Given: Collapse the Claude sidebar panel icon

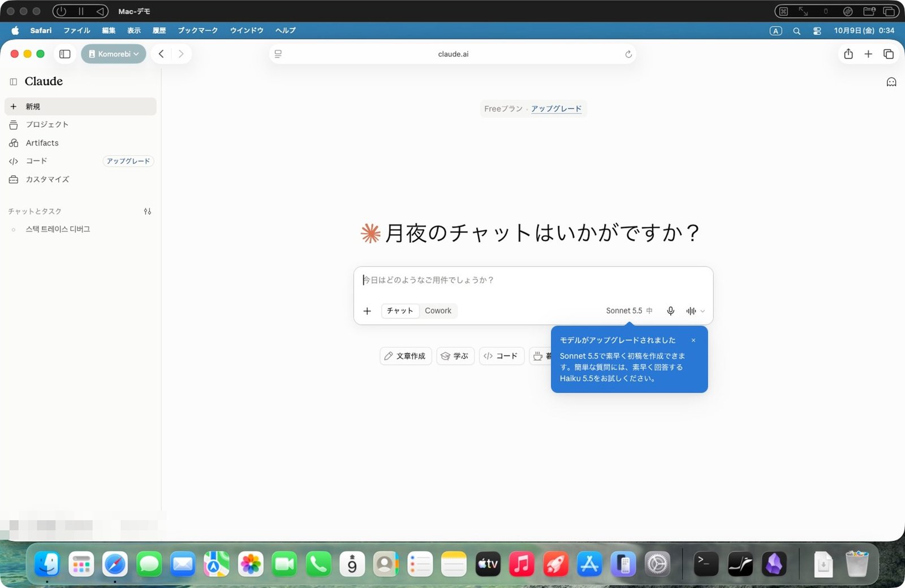Looking at the screenshot, I should [14, 82].
